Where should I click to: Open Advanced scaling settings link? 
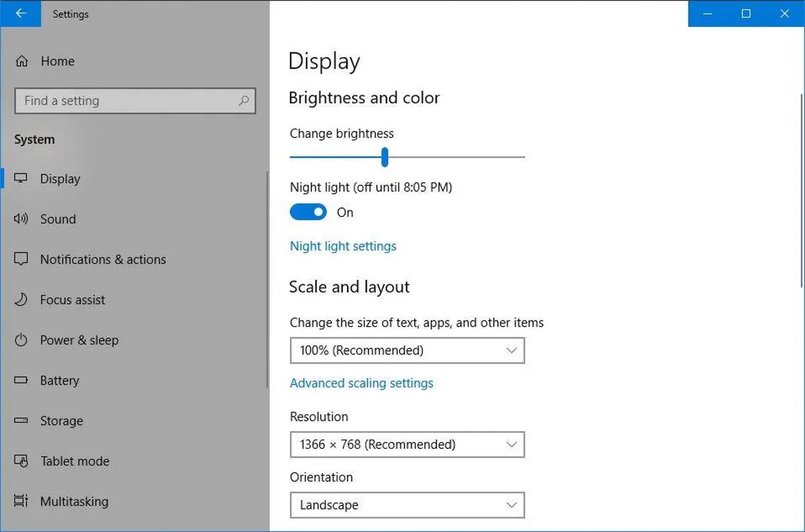click(361, 383)
